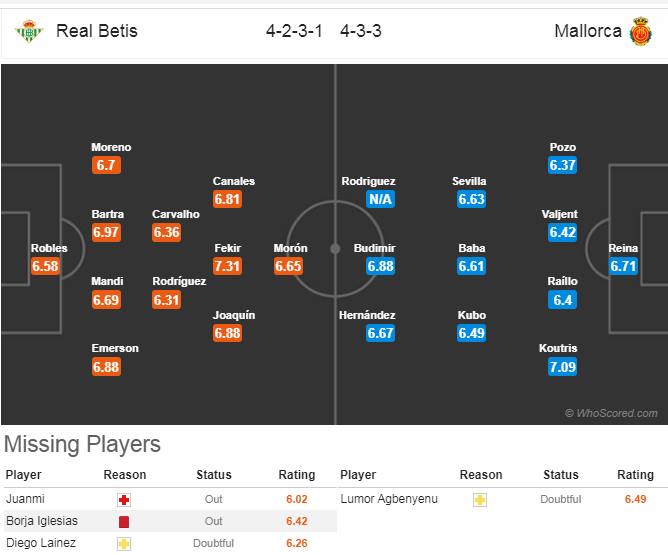
Task: Click the Rating column header for Real Betis
Action: coord(297,474)
